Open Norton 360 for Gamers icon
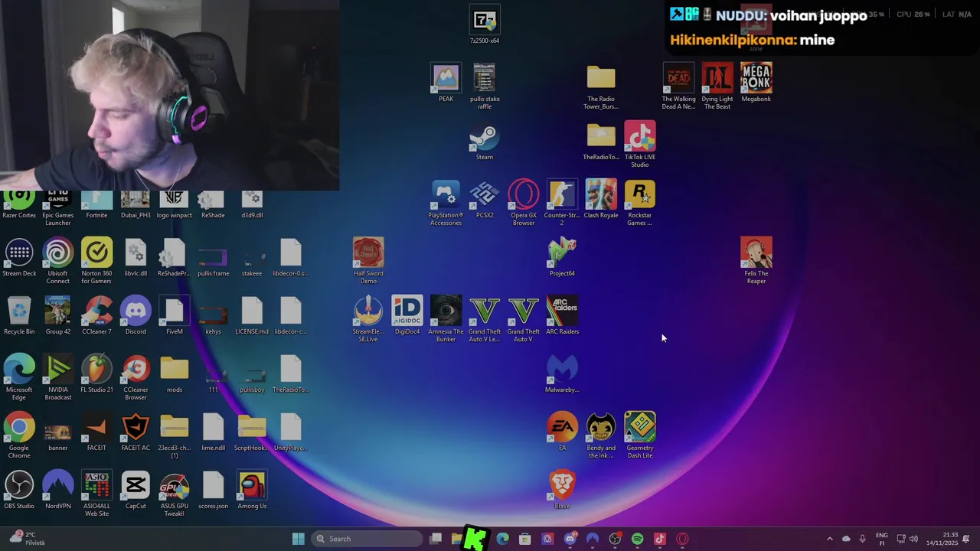This screenshot has width=980, height=551. [96, 260]
